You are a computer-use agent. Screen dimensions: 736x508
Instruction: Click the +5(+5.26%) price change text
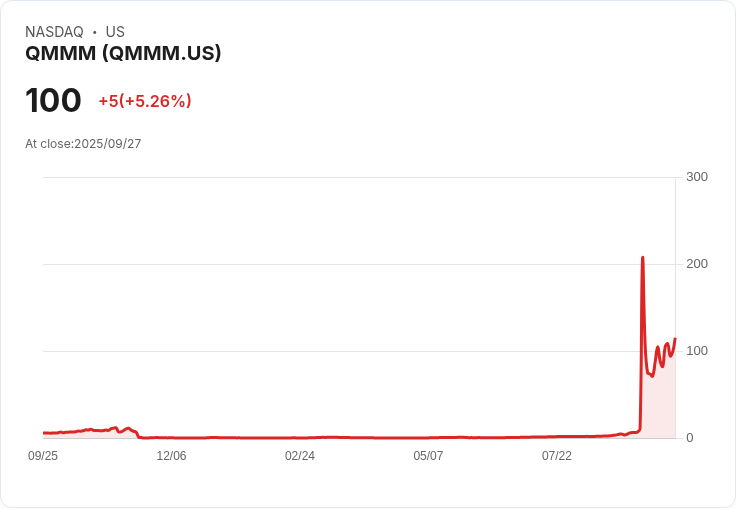click(144, 101)
